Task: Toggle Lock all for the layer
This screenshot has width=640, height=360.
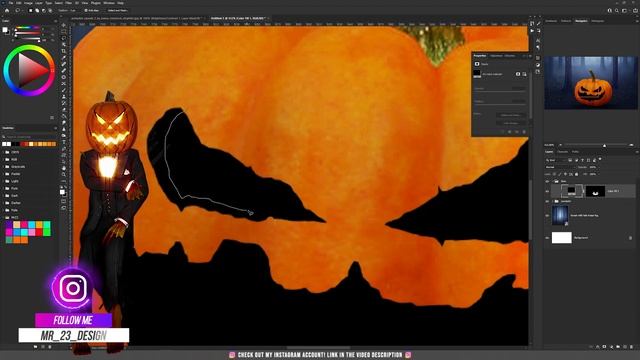Action: (576, 174)
